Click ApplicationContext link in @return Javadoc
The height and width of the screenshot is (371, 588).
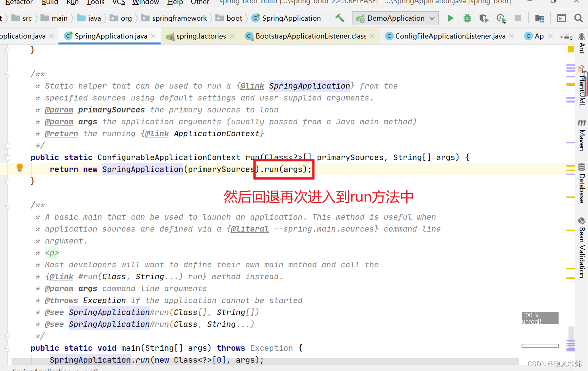click(217, 134)
